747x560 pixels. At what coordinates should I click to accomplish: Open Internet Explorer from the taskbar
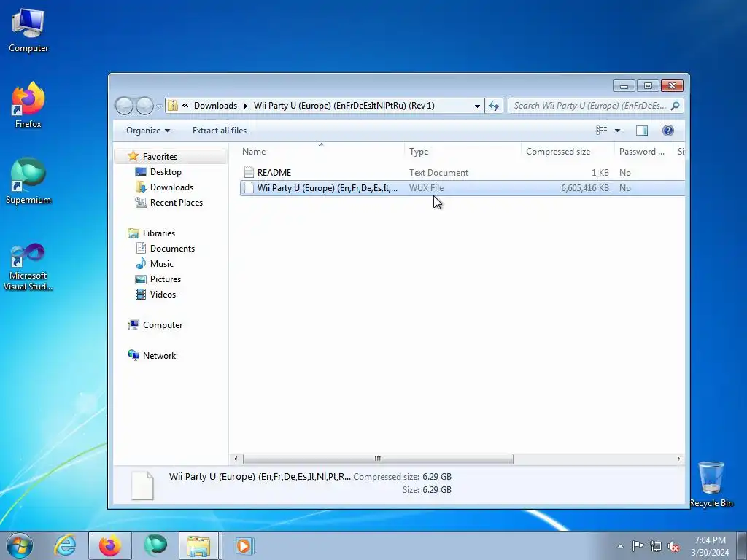pos(65,545)
